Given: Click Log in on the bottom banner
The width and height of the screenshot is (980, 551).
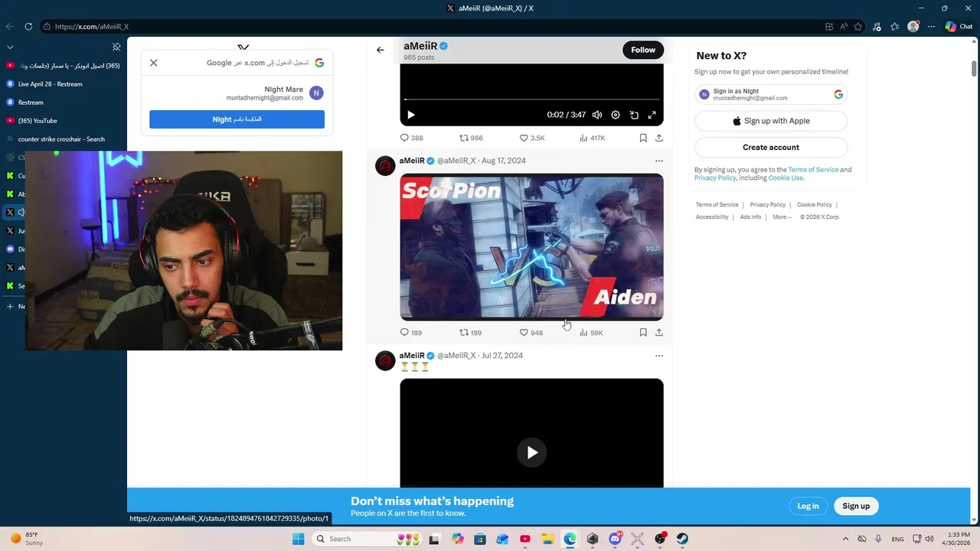Looking at the screenshot, I should pyautogui.click(x=808, y=506).
